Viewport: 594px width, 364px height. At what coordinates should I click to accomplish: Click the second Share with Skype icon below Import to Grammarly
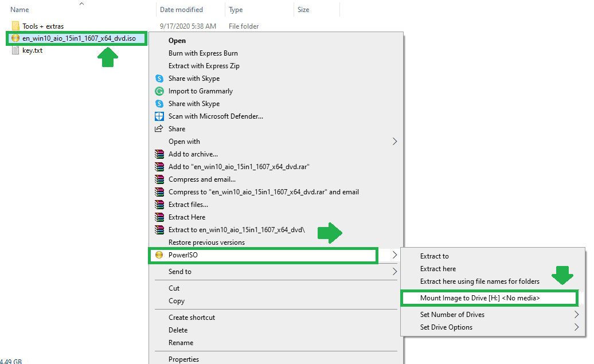pos(159,103)
